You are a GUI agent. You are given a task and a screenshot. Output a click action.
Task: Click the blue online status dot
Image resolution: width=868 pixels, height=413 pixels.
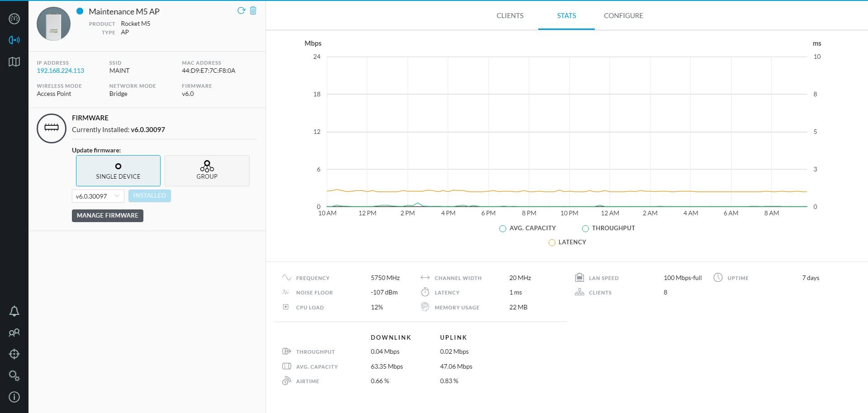point(80,11)
